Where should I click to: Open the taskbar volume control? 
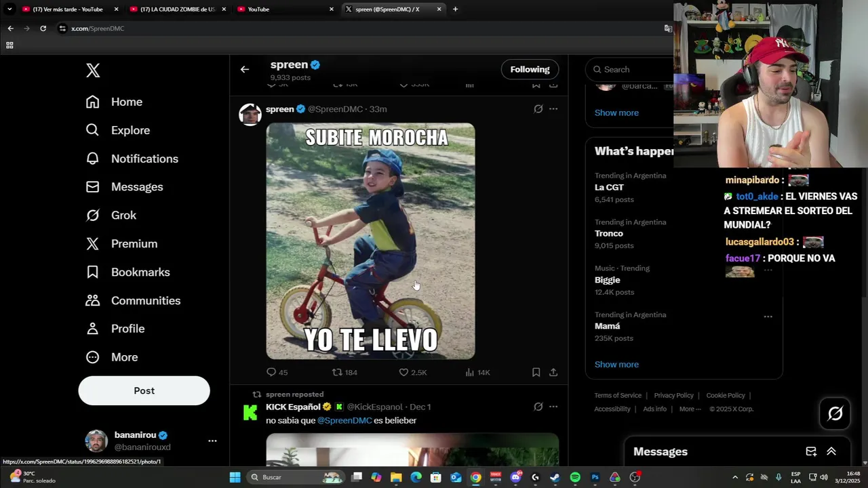coord(824,477)
